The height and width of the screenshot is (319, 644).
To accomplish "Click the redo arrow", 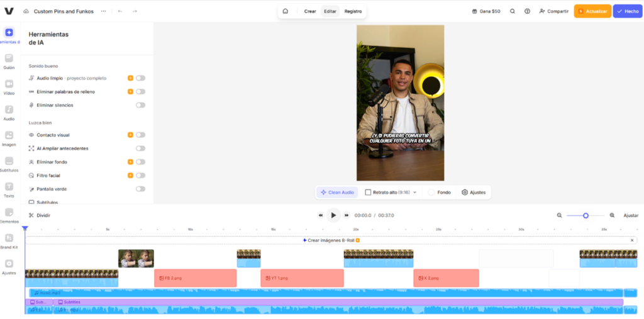I will point(135,11).
